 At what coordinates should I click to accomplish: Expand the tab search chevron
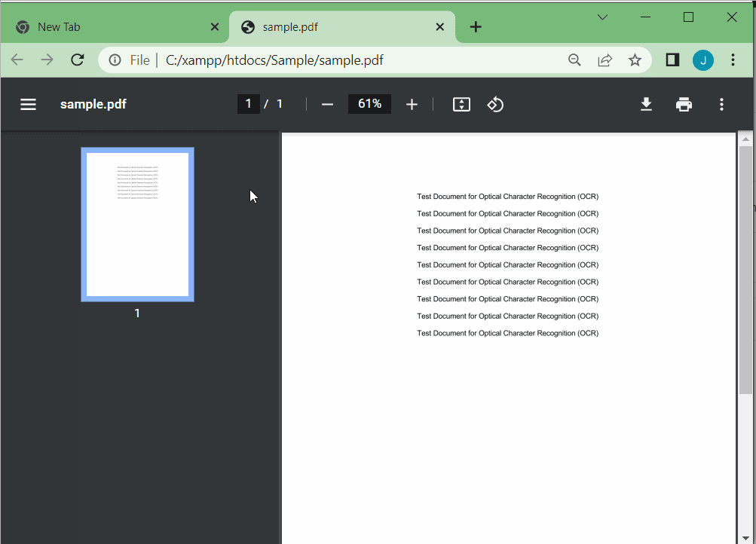tap(602, 17)
